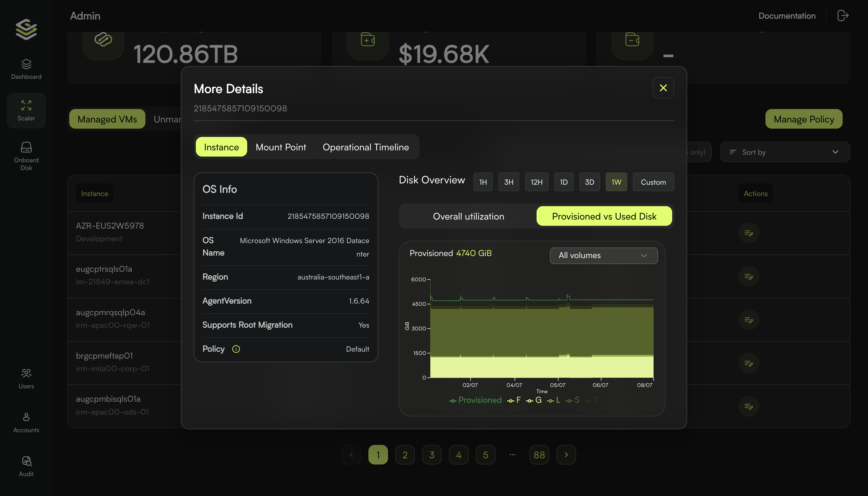Go to next page arrow
This screenshot has width=868, height=496.
(566, 454)
